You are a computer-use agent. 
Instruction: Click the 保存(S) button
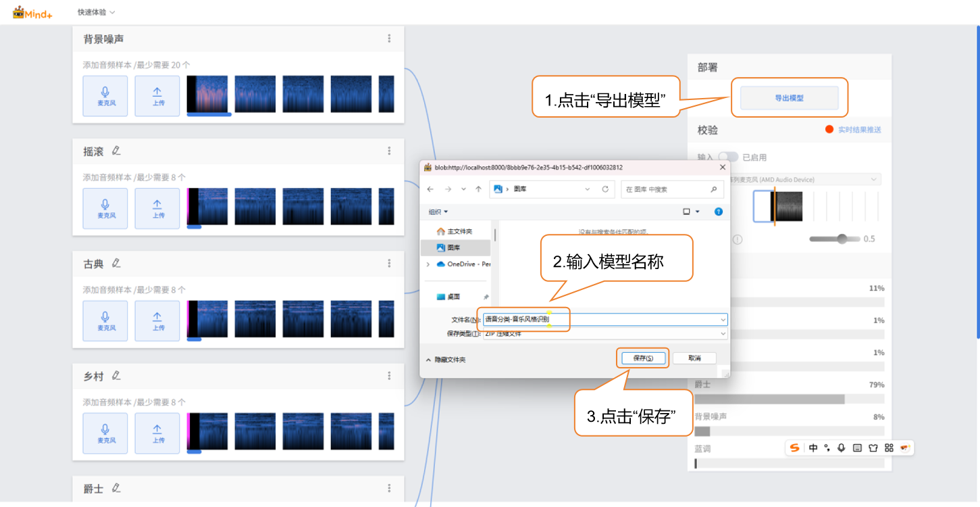pos(642,358)
